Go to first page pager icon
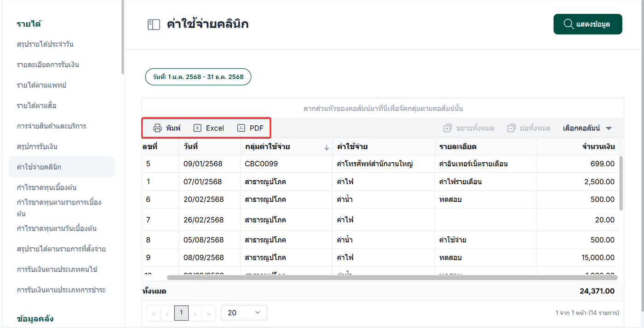This screenshot has height=328, width=644. pyautogui.click(x=153, y=313)
